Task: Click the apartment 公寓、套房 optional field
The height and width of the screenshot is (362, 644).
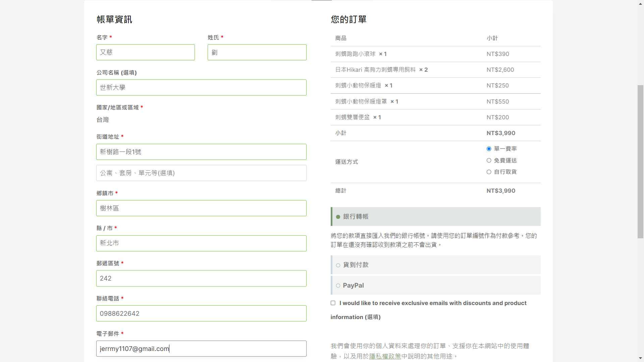Action: pos(201,173)
